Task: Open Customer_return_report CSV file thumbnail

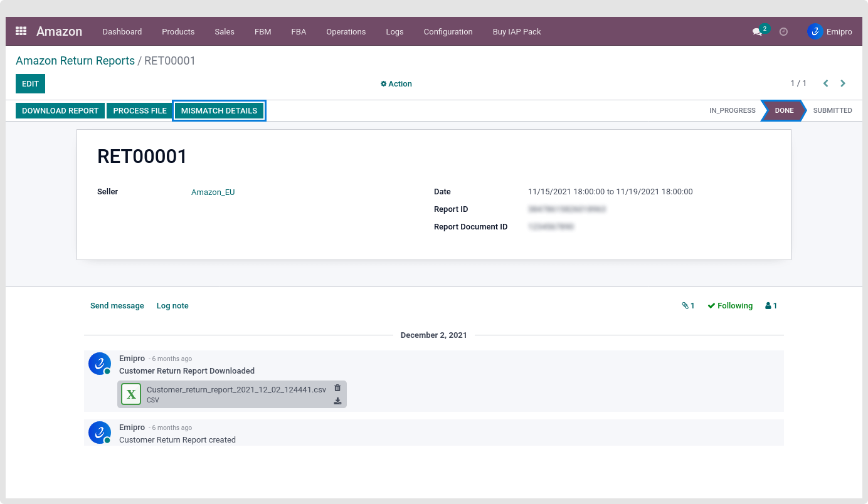Action: 131,394
